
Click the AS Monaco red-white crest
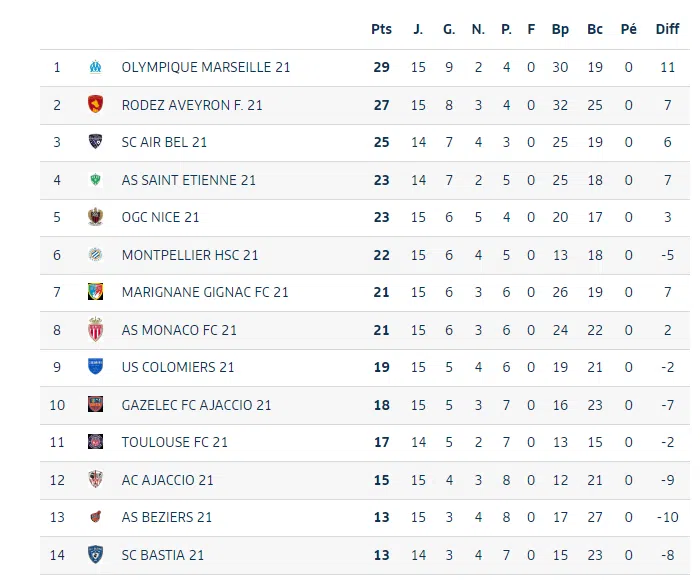tap(95, 330)
